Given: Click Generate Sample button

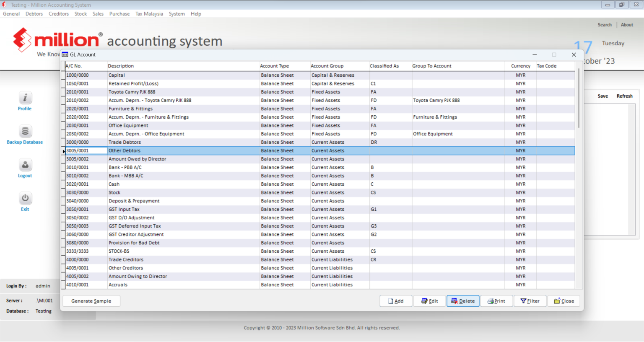Looking at the screenshot, I should tap(91, 301).
